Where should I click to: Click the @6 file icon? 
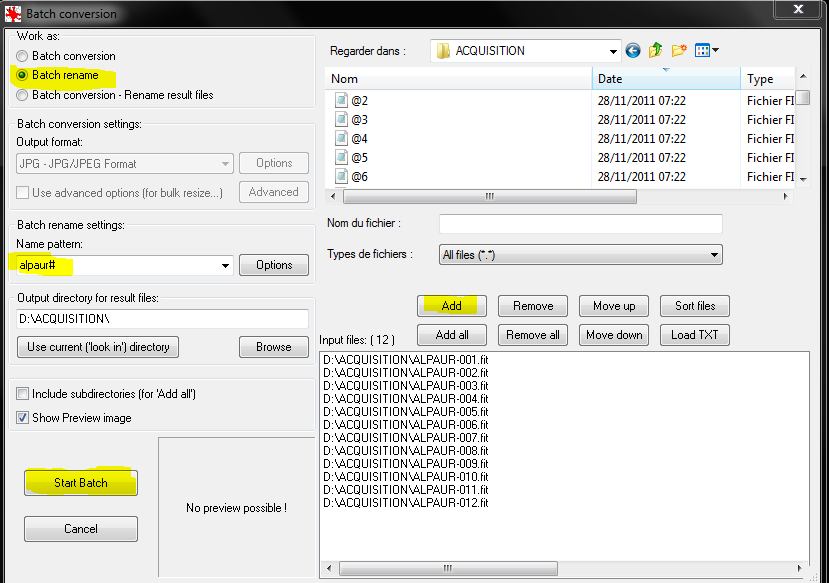[x=341, y=177]
